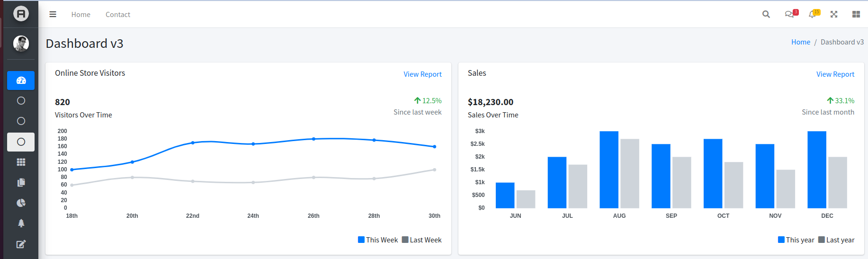Screen dimensions: 868x259
Task: Click the Online Store Visitors card title
Action: click(x=90, y=73)
